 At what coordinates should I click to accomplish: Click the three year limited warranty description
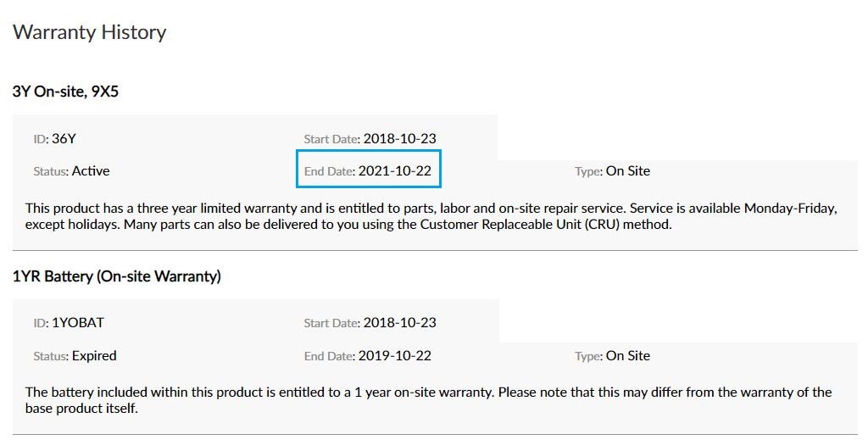431,216
